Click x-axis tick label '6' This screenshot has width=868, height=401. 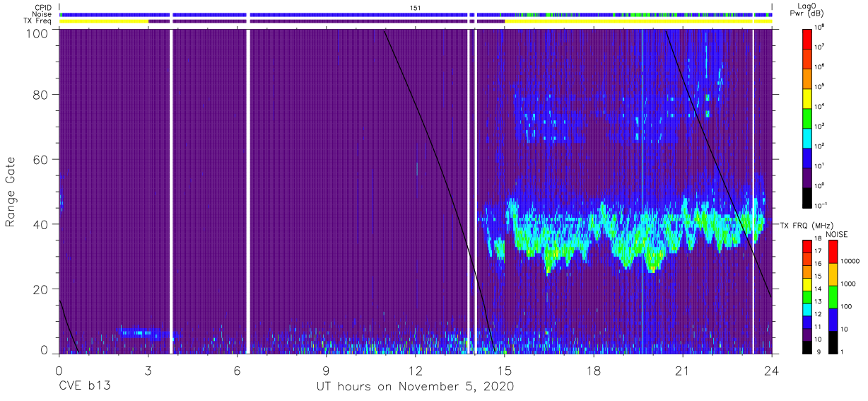click(x=237, y=370)
